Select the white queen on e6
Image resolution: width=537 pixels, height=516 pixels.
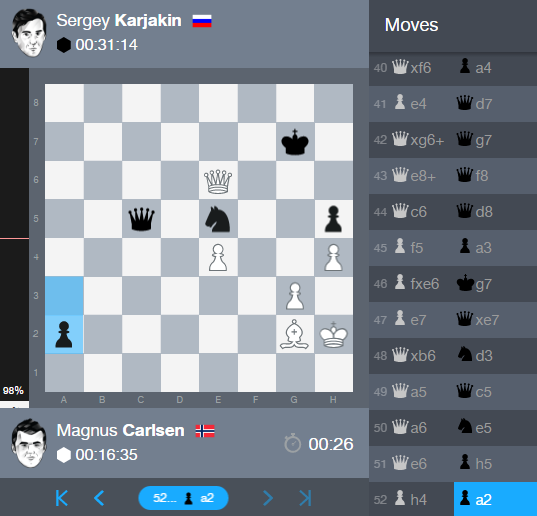coord(218,180)
